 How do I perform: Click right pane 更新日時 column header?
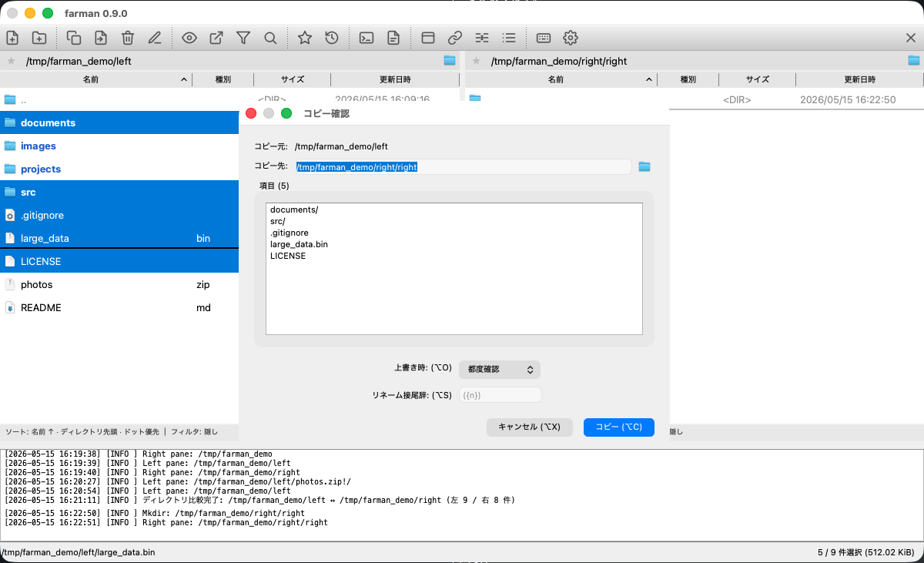(x=859, y=79)
